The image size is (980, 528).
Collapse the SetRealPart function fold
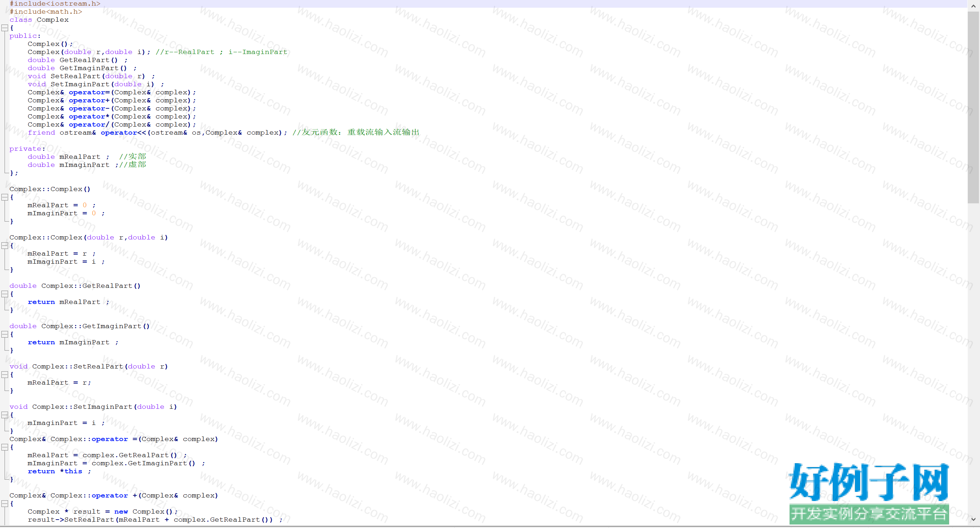click(x=5, y=374)
